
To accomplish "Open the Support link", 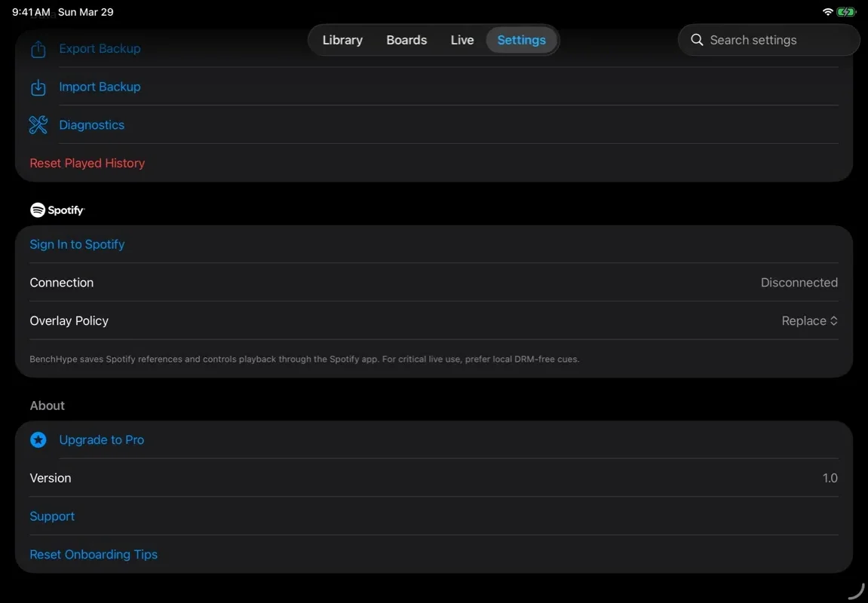I will coord(52,516).
